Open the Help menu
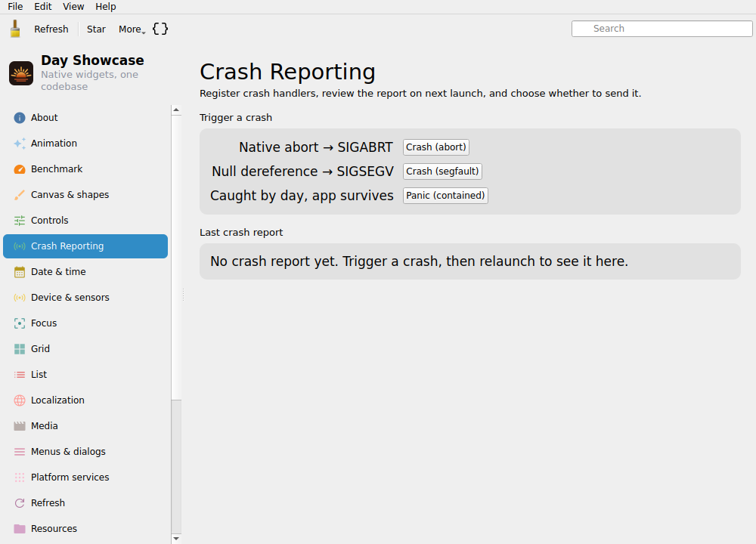 (106, 7)
